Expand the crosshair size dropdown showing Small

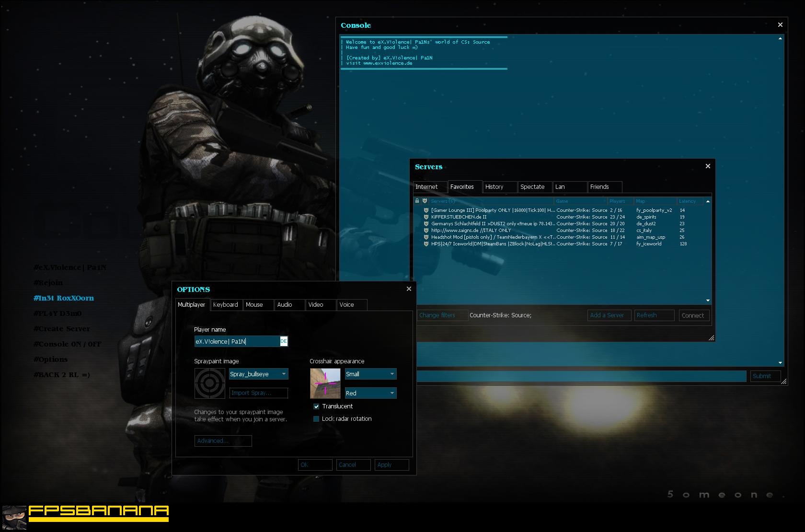pos(370,374)
